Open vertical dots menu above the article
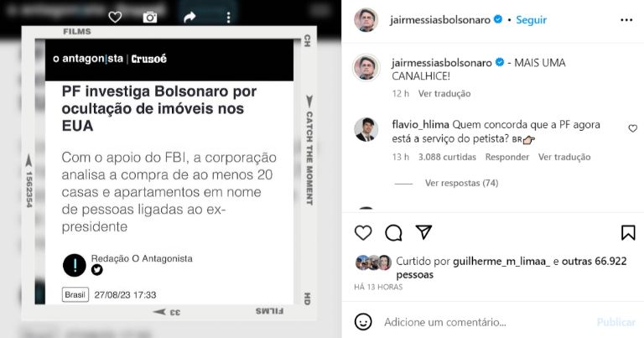644x338 pixels. tap(228, 18)
